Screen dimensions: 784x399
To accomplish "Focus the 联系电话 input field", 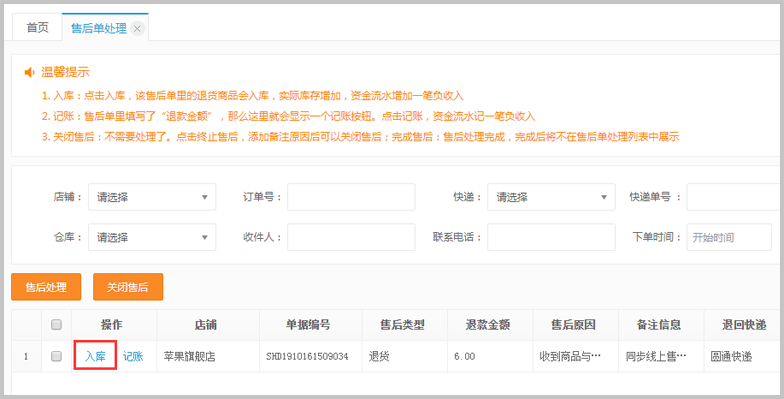I will 551,237.
